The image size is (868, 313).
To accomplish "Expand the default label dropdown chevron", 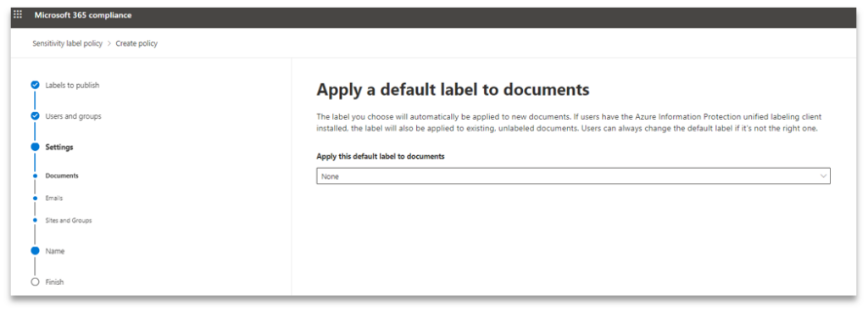I will tap(823, 176).
